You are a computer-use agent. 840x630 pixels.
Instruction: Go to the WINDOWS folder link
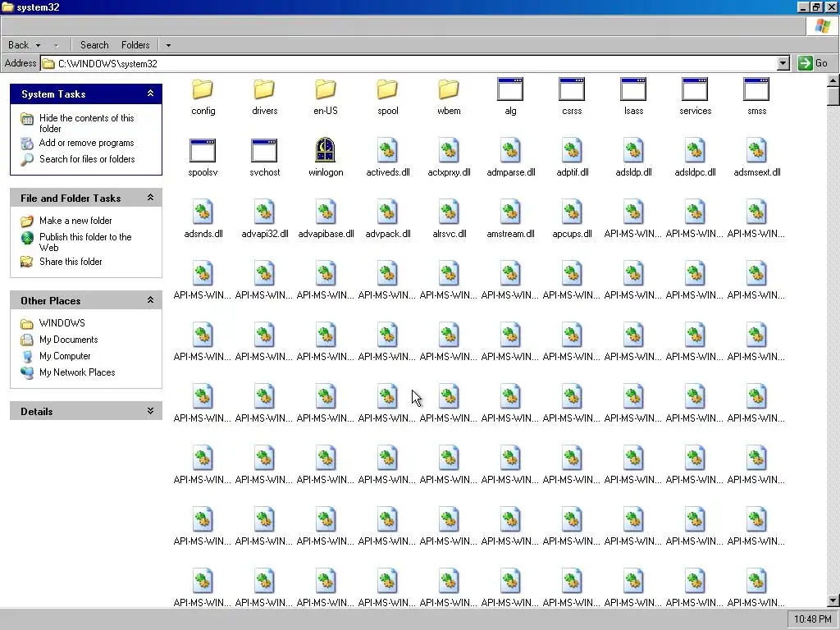[62, 323]
